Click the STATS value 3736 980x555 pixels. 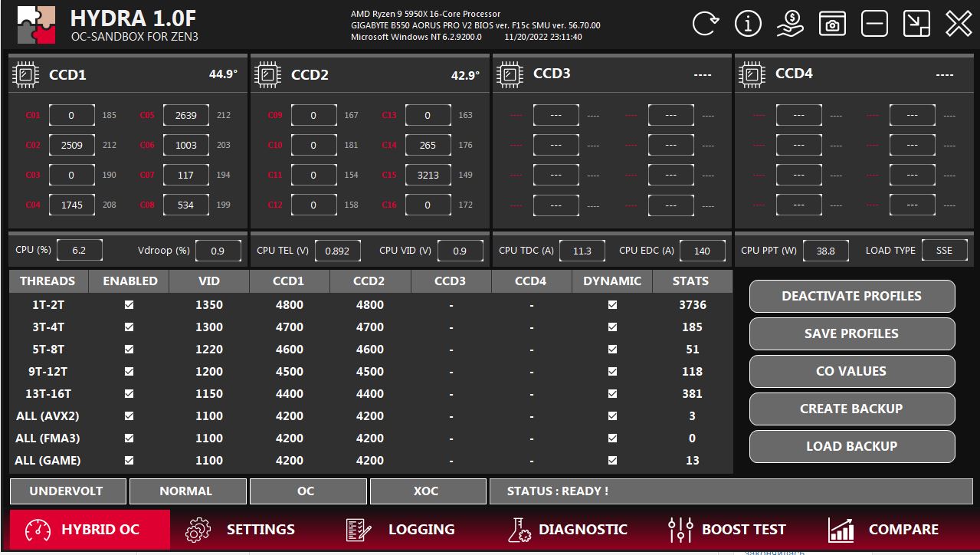pyautogui.click(x=693, y=304)
